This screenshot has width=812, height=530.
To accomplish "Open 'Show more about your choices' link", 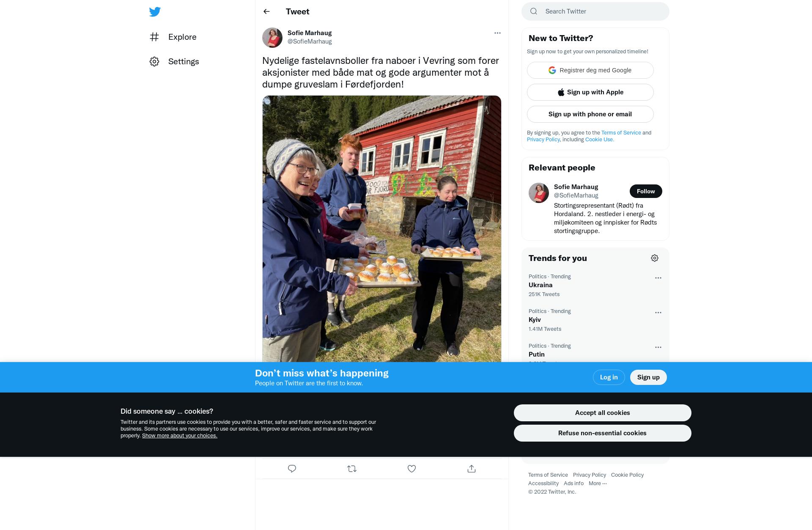I will [x=180, y=436].
